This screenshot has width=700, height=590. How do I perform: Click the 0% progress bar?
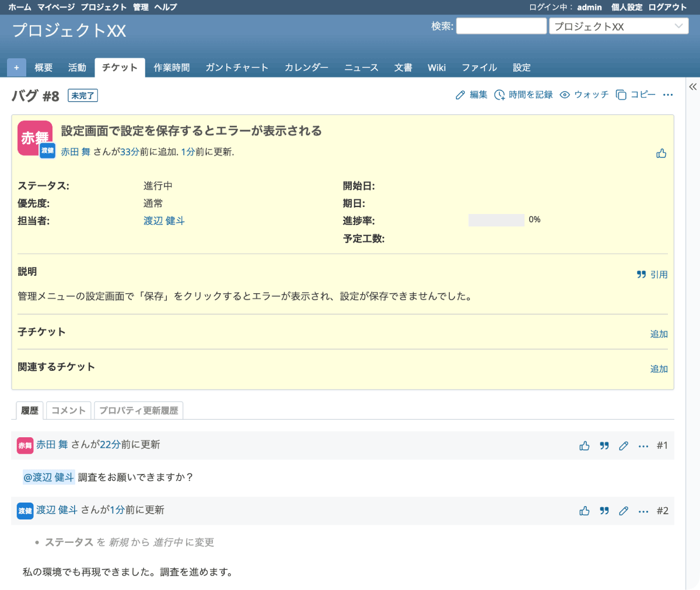click(x=496, y=220)
